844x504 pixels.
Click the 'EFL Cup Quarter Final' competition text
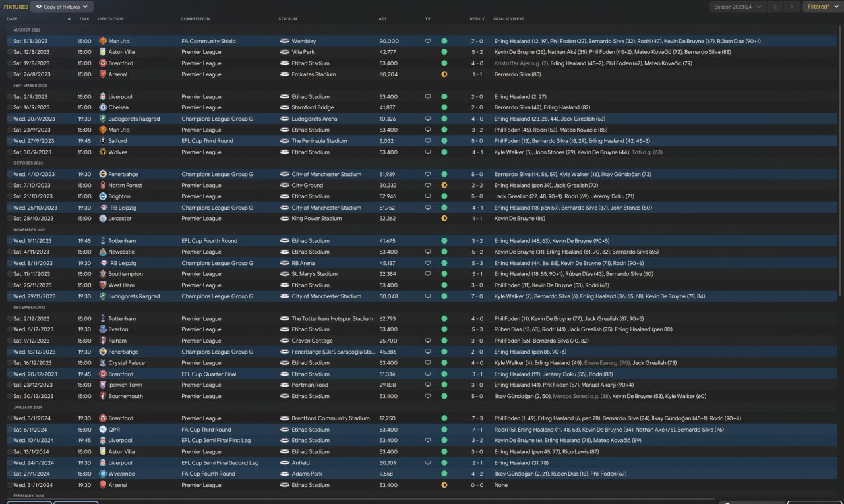coord(208,374)
